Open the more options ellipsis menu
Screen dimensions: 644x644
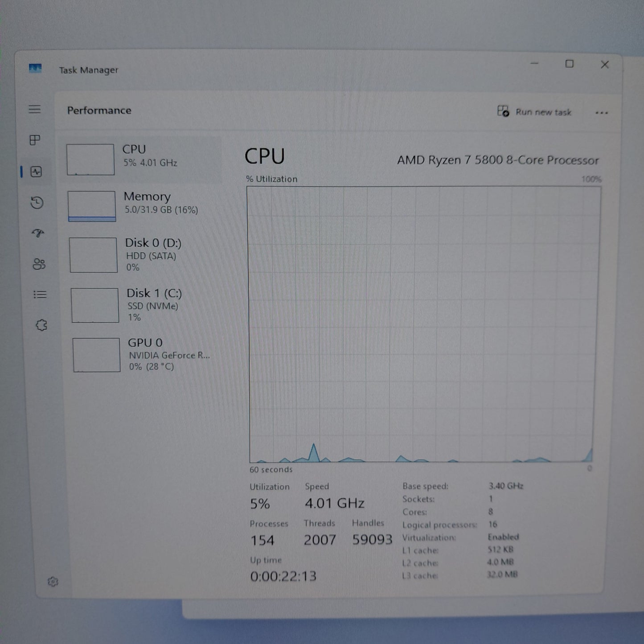click(x=602, y=113)
